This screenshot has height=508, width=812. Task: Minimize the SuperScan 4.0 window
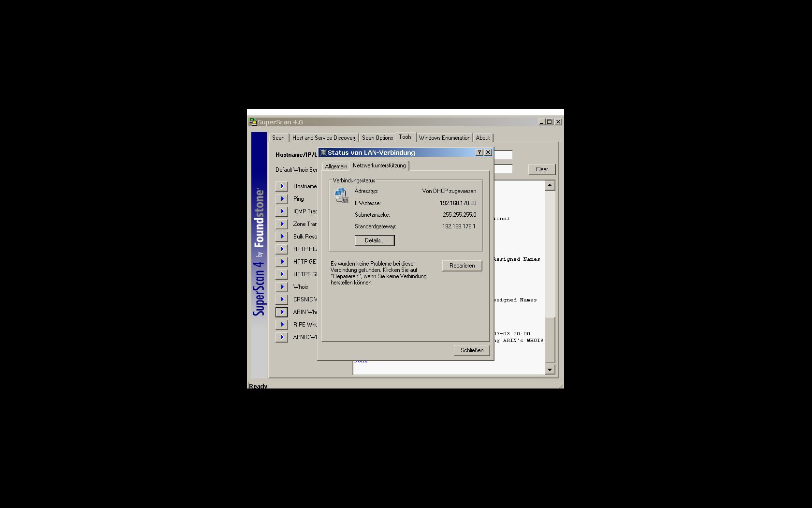point(541,122)
